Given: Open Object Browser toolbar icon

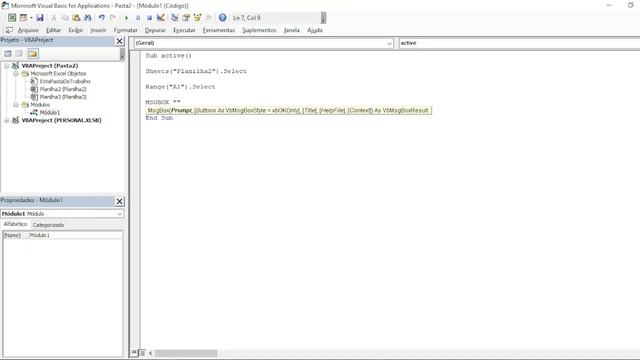Looking at the screenshot, I should 198,18.
